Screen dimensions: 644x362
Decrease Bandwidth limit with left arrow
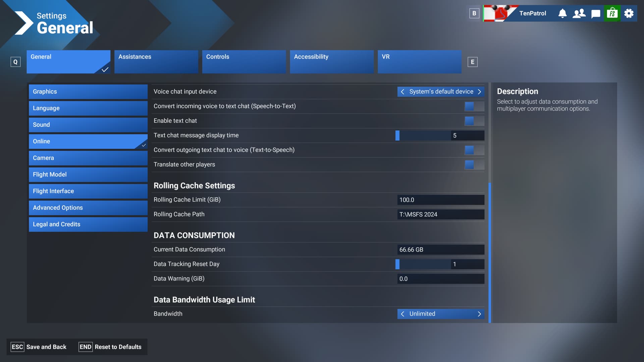pos(402,314)
